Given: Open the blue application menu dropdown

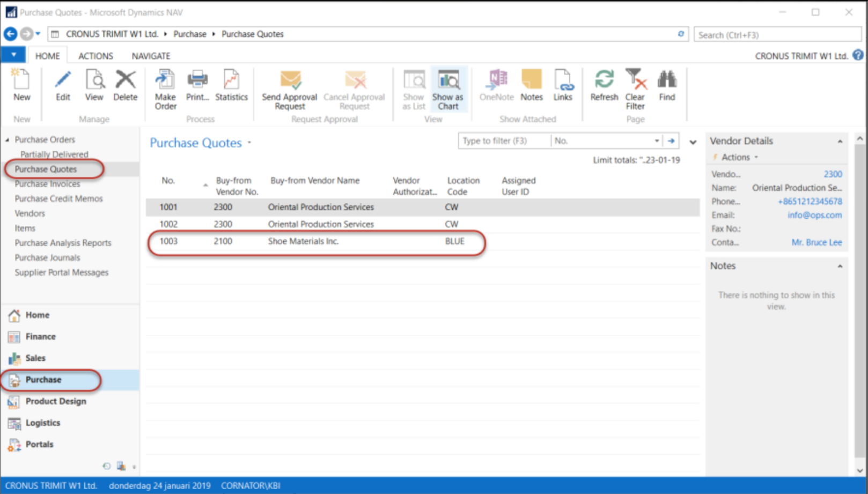Looking at the screenshot, I should [13, 55].
